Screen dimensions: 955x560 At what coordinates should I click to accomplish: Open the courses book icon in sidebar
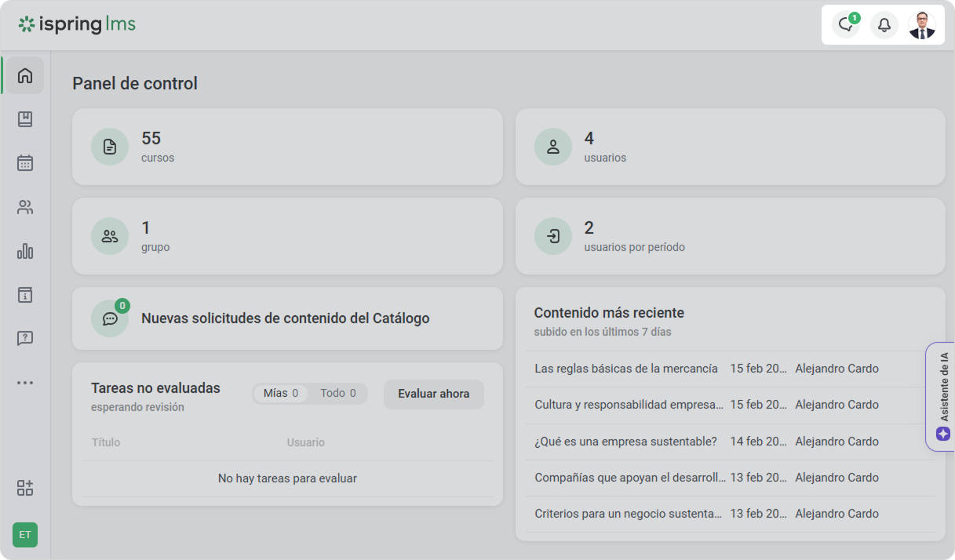tap(25, 119)
